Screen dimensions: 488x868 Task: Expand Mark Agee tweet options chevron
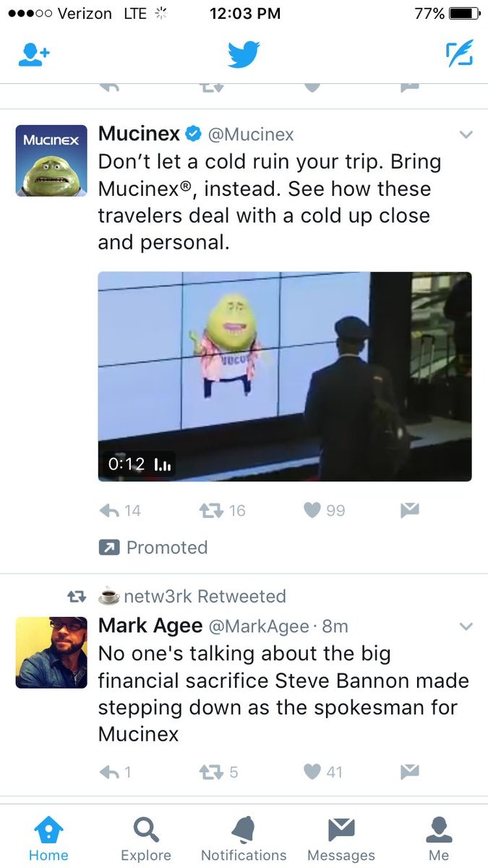466,626
